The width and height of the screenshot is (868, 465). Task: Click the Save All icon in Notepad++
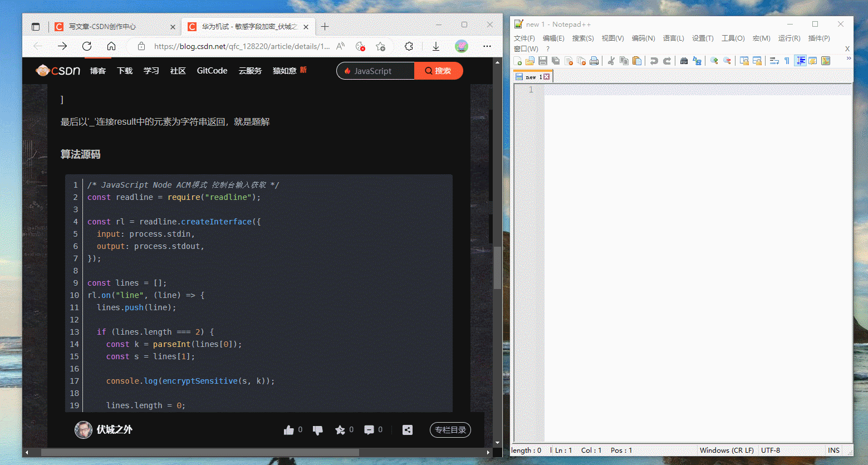pos(556,61)
